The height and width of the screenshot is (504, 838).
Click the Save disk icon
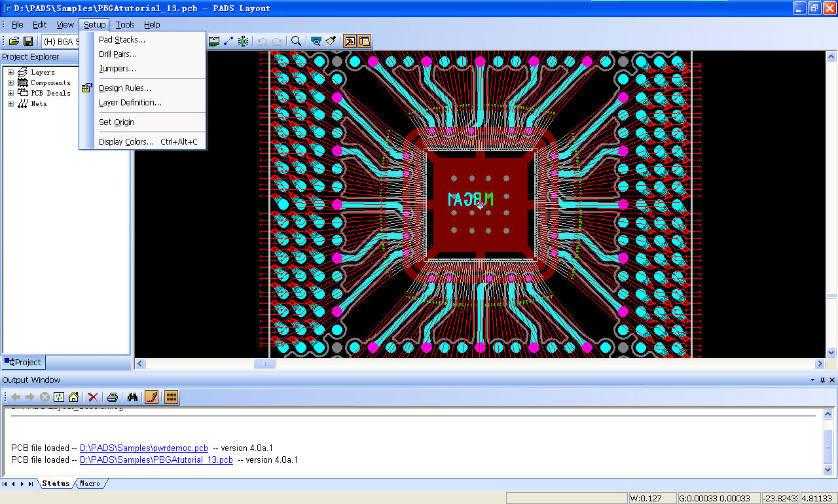28,41
